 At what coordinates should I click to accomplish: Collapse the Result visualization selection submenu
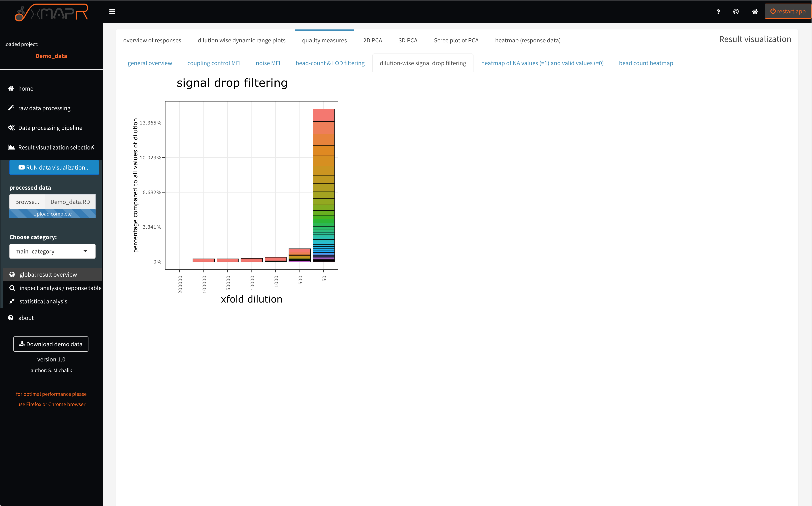coord(93,147)
